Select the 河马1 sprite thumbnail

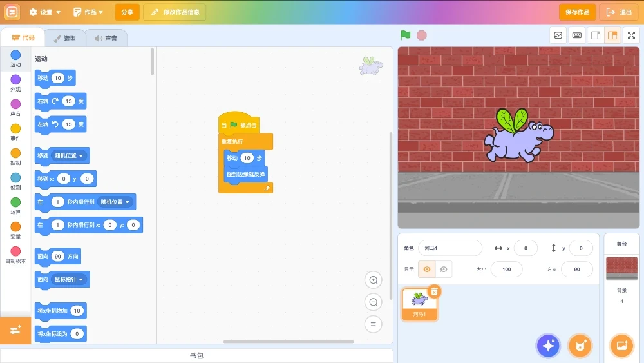tap(419, 304)
